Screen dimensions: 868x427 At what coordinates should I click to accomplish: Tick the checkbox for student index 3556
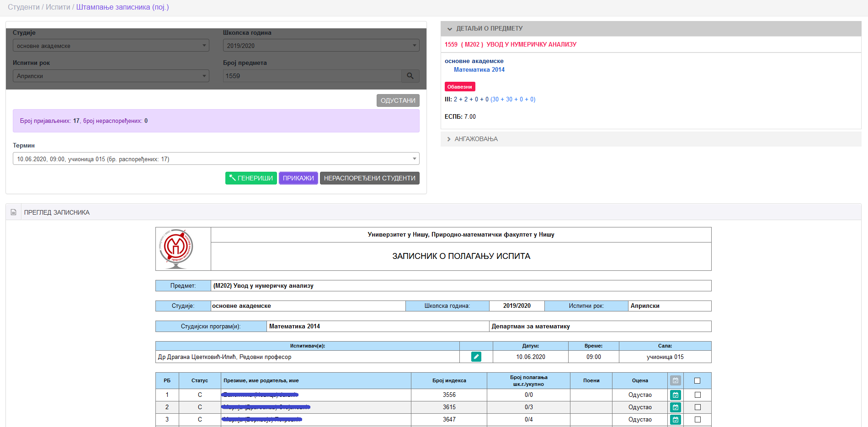click(697, 395)
